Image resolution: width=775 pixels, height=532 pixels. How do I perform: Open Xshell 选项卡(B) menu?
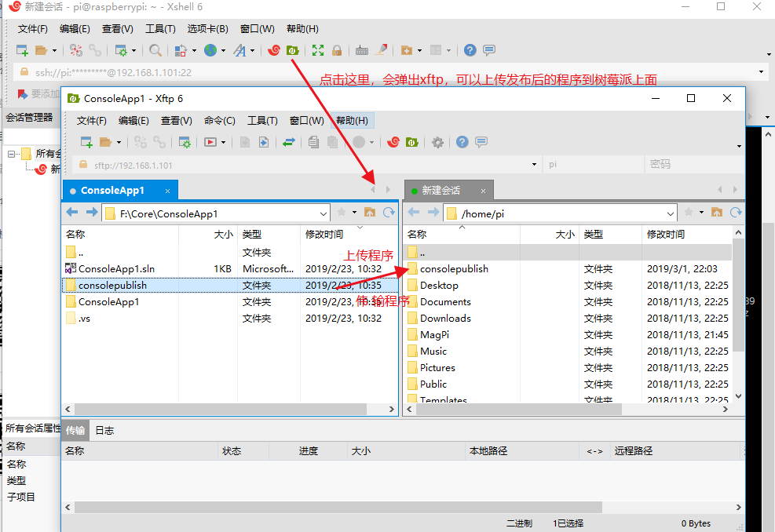pyautogui.click(x=207, y=29)
